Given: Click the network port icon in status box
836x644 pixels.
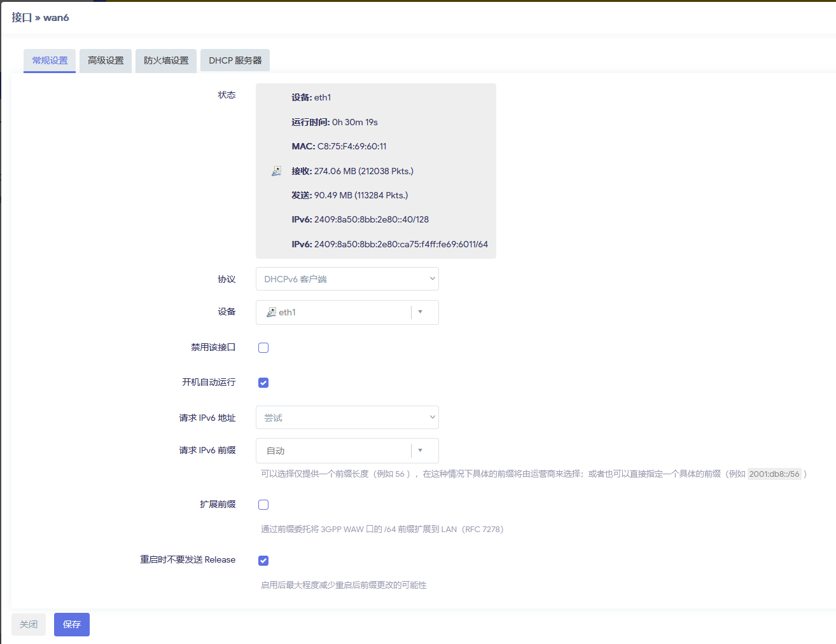Looking at the screenshot, I should click(x=277, y=171).
